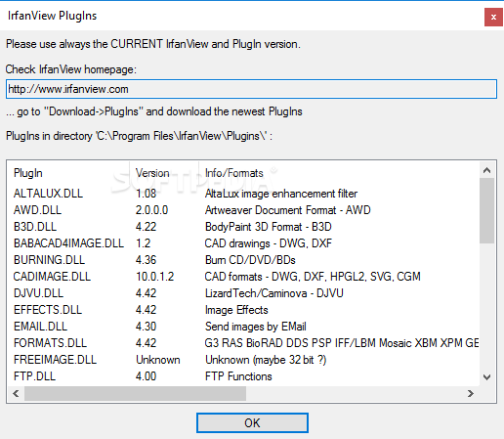Click the OK button
This screenshot has height=439, width=504.
(x=252, y=422)
